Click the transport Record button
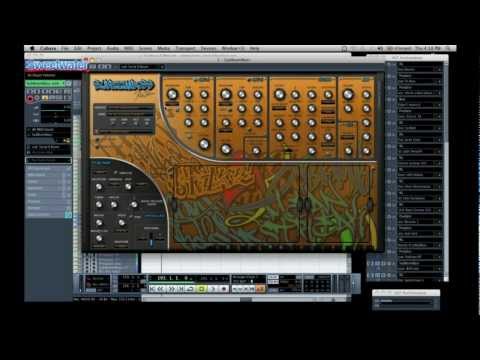The image size is (480, 360). click(x=224, y=289)
